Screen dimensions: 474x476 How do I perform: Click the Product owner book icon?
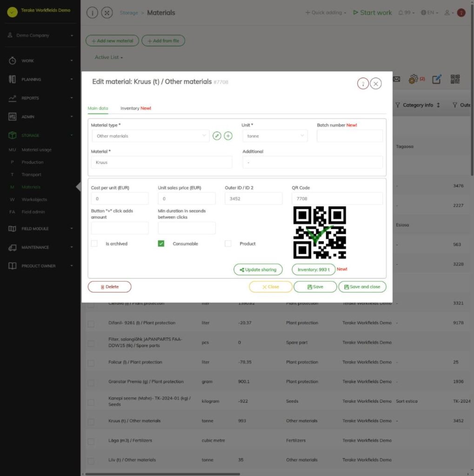pos(12,265)
